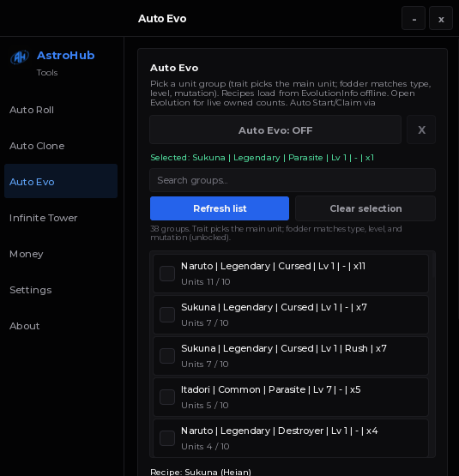This screenshot has width=459, height=476.
Task: Check the Sukuna Legendary Cursed x7 no-mutation checkbox
Action: (167, 315)
